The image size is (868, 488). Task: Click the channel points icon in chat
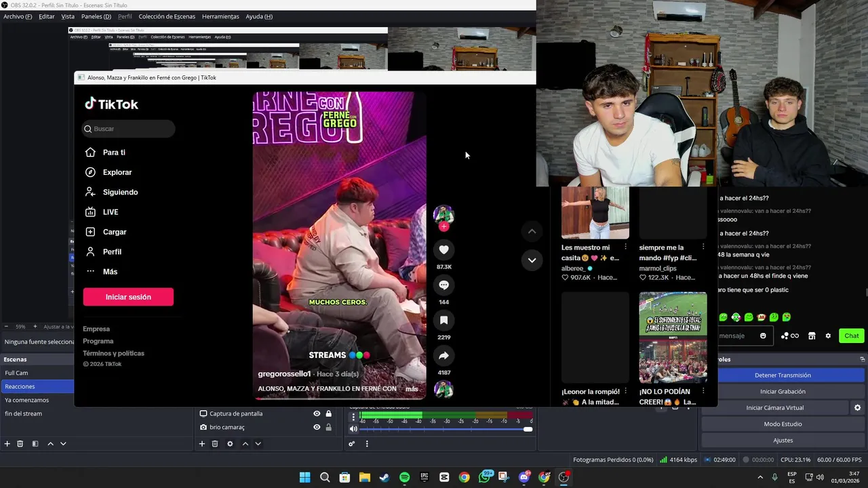click(x=789, y=335)
